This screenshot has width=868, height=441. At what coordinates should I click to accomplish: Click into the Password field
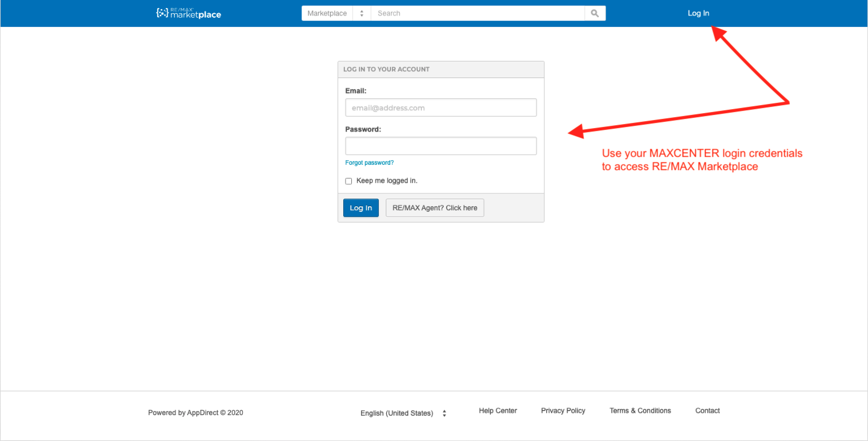coord(441,146)
